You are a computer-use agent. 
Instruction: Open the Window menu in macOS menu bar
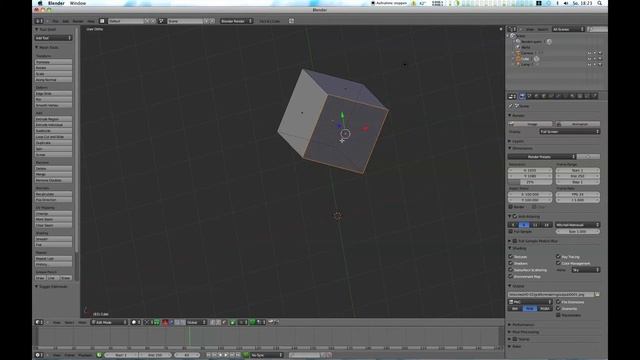[x=78, y=3]
